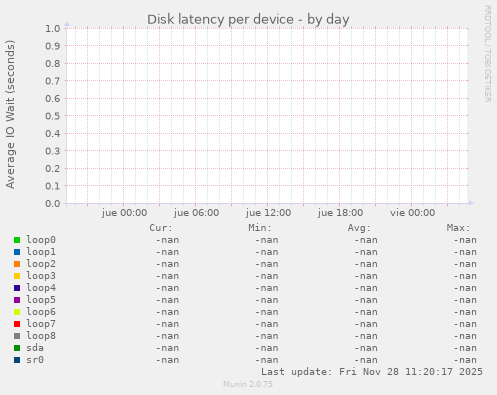497x395 pixels.
Task: Click the loop0 Cur -nan value
Action: tap(167, 240)
